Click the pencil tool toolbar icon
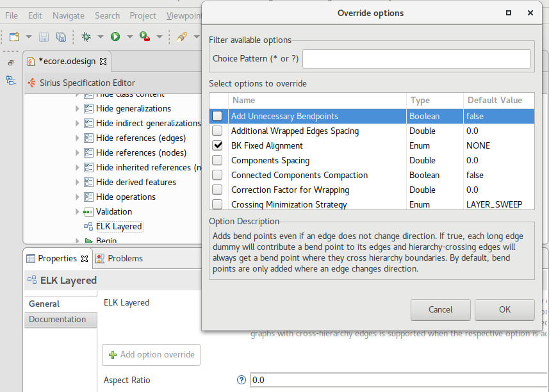Viewport: 549px width, 392px height. (x=182, y=37)
